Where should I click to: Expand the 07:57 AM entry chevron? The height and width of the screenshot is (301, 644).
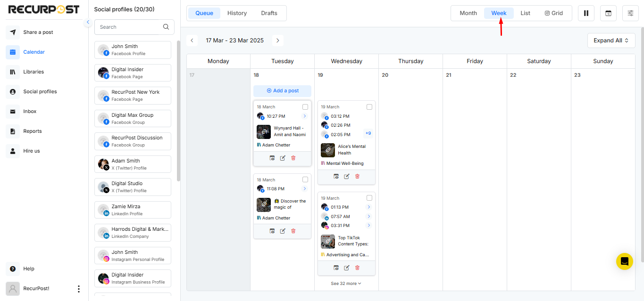369,217
